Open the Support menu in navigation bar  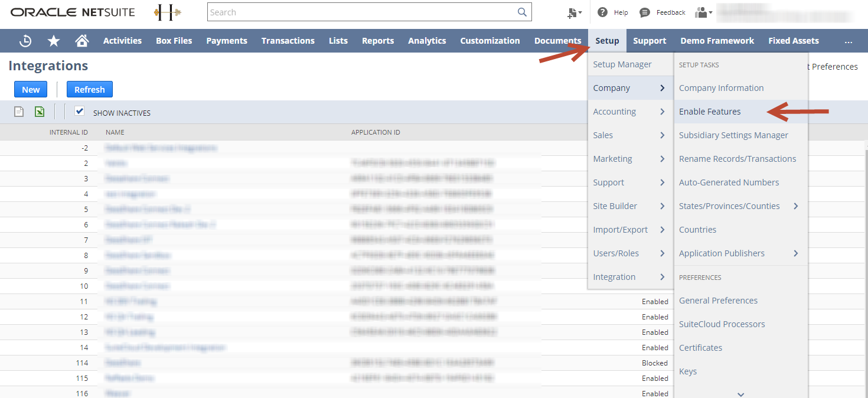point(650,41)
